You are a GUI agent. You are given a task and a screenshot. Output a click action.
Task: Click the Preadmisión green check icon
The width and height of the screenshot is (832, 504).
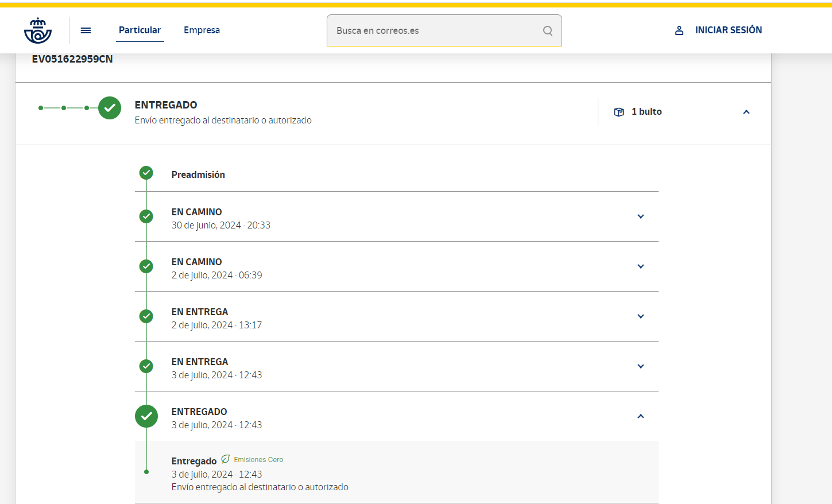coord(146,172)
